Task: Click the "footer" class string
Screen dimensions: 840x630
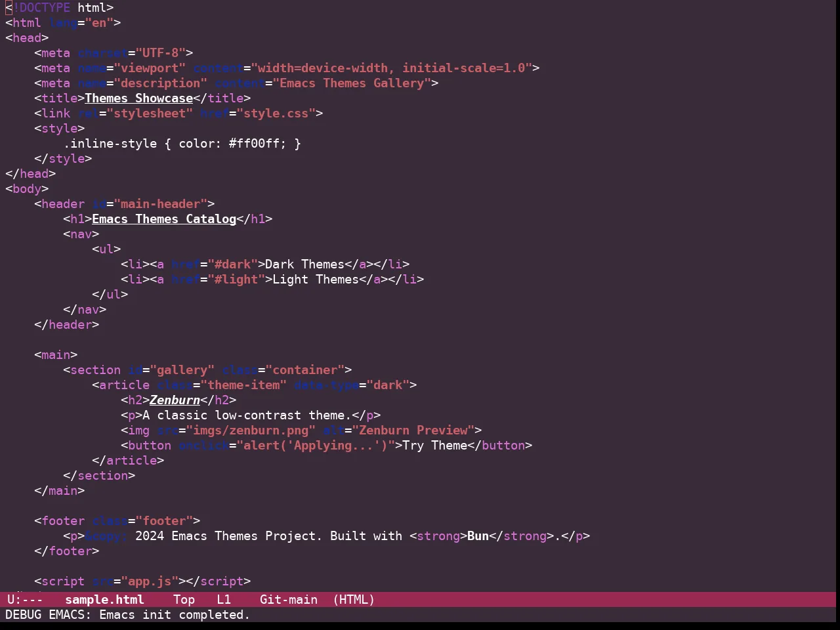Action: (164, 521)
